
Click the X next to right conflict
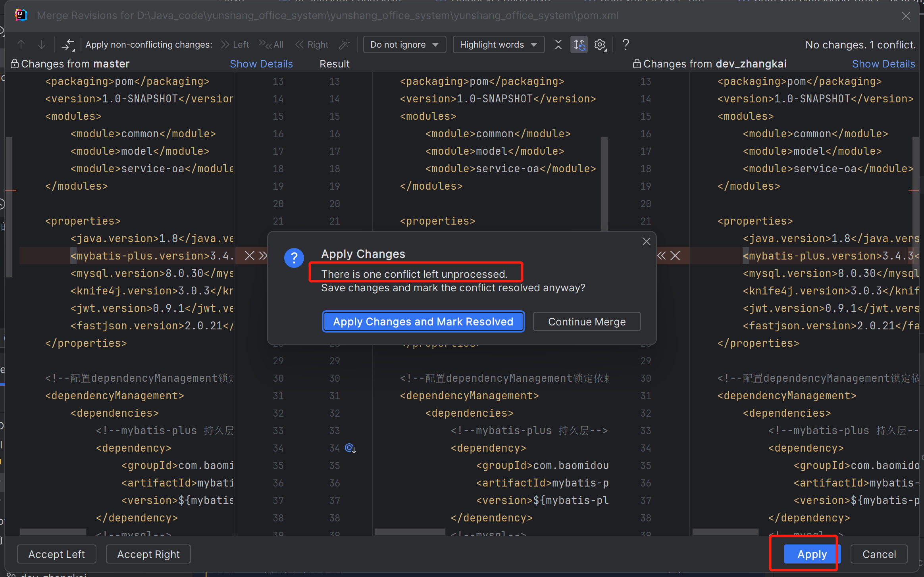click(675, 256)
